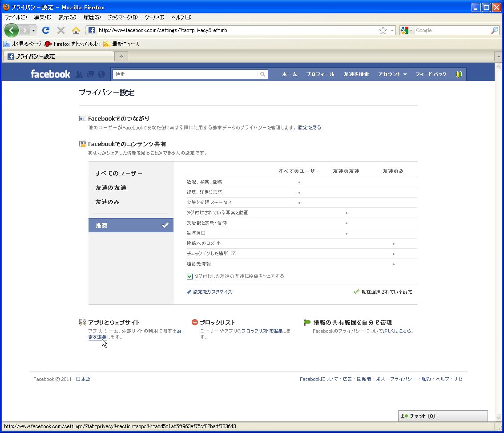Click the pencil icon for 設定をカスタマイズ
This screenshot has height=433, width=504.
(189, 292)
